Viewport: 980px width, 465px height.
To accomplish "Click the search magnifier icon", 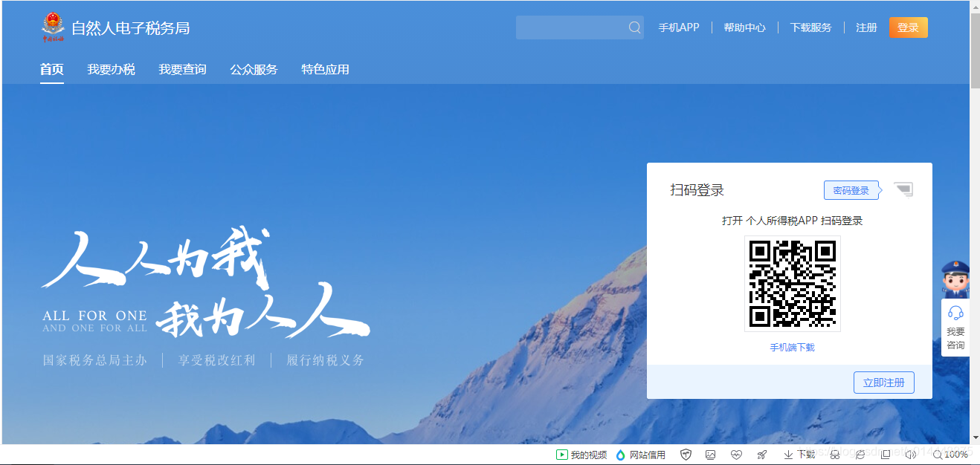I will click(634, 27).
